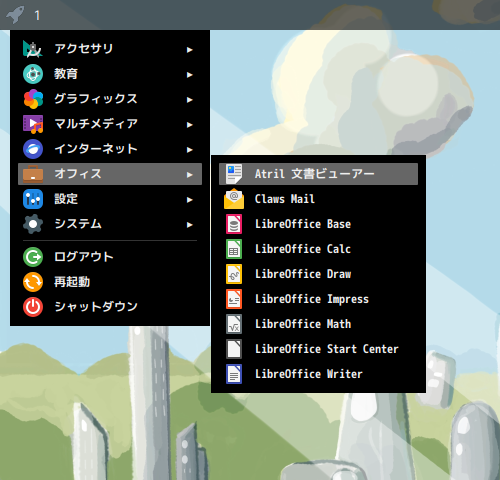This screenshot has height=480, width=500.
Task: Open the アクセサリ menu category
Action: click(x=110, y=49)
